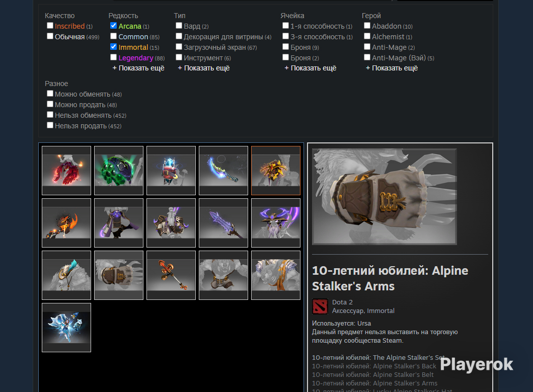Viewport: 533px width, 392px height.
Task: Check the Можно продать filter
Action: point(50,104)
